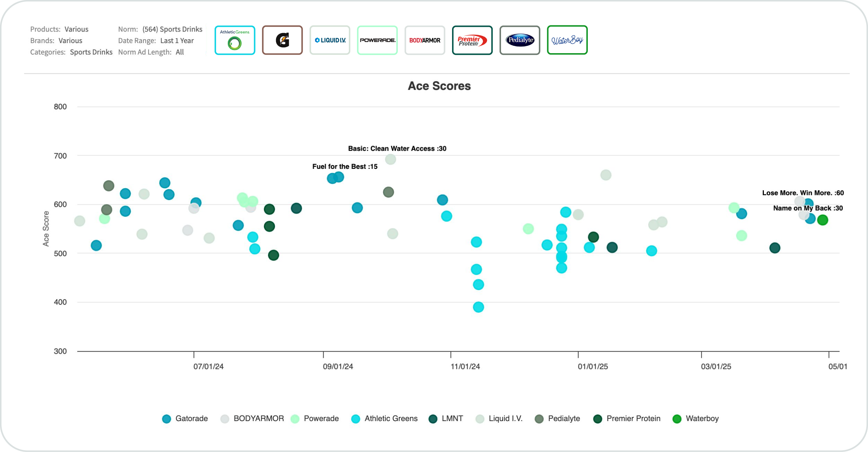This screenshot has height=452, width=868.
Task: Toggle the Liquid I.V. legend entry
Action: pyautogui.click(x=499, y=419)
